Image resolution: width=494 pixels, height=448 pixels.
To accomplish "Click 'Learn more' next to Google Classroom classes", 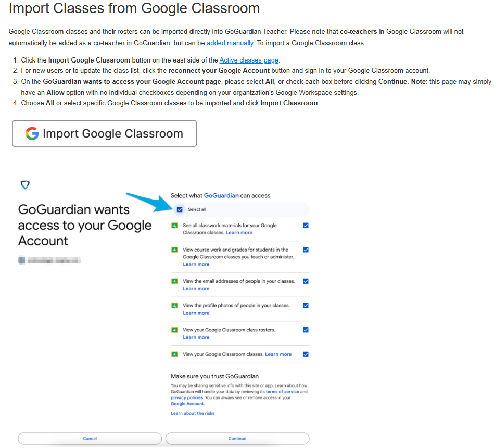I will coord(278,354).
